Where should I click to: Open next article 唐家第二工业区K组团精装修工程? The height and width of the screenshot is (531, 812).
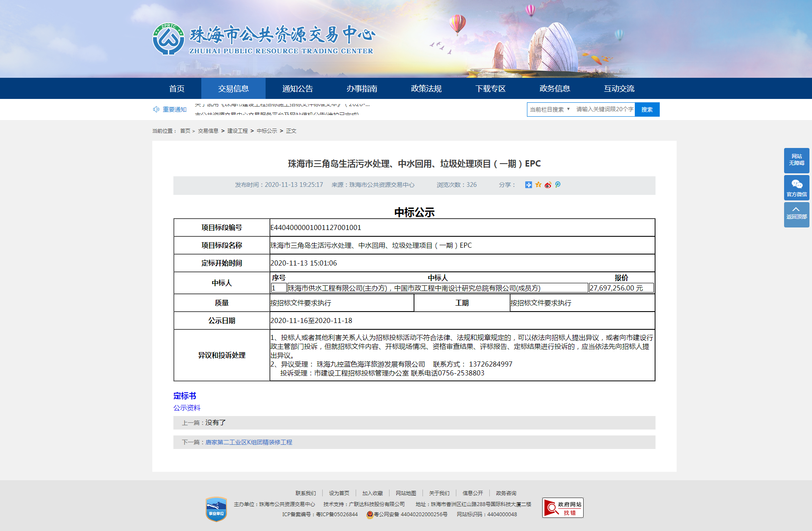click(249, 442)
